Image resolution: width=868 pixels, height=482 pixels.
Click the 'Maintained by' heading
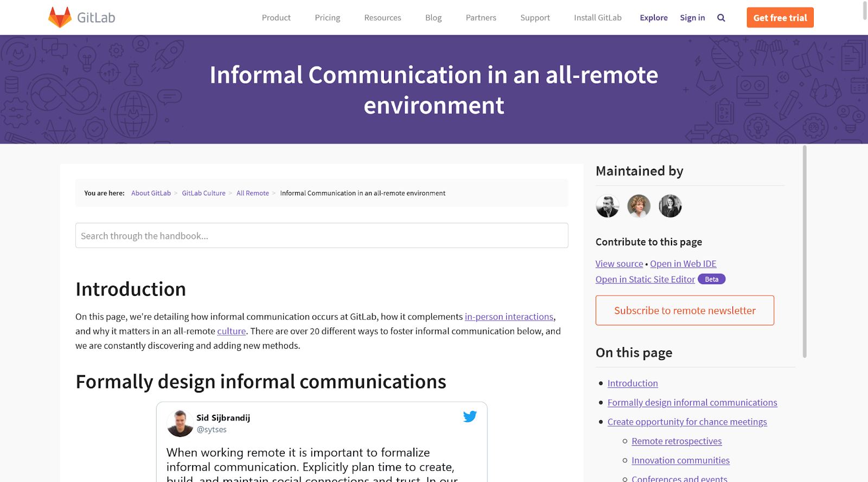639,171
